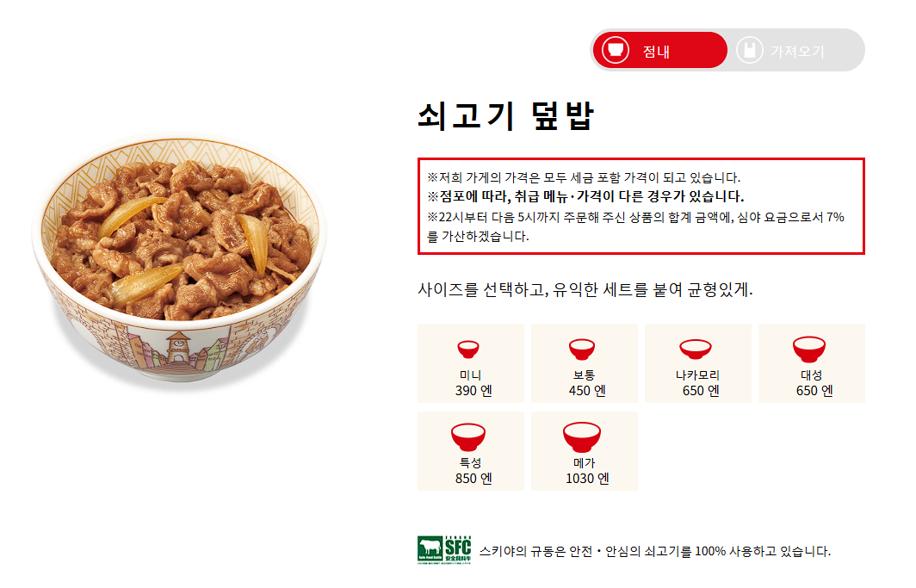This screenshot has height=588, width=916.
Task: Click the 쇠고기 덮밥 title heading
Action: coord(506,115)
